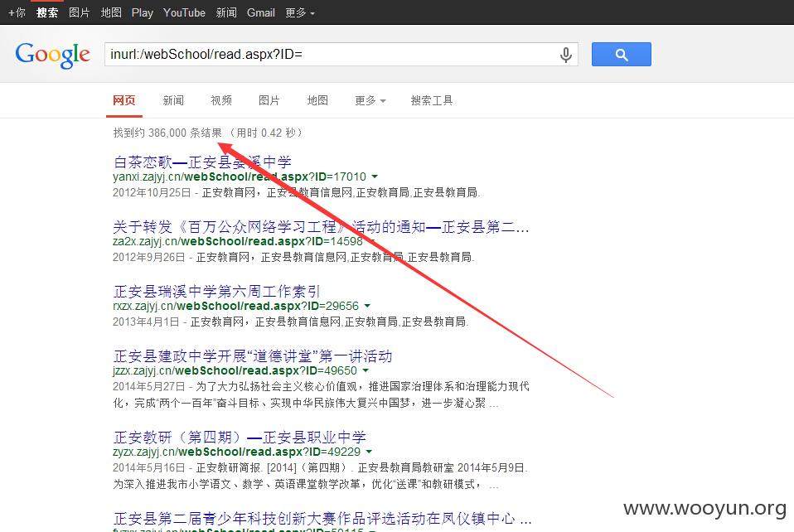Expand the 更多 dropdown in top bar
This screenshot has width=794, height=532.
click(300, 12)
